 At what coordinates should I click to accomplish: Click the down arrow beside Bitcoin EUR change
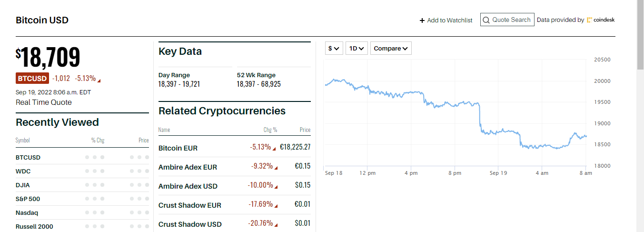pos(274,148)
